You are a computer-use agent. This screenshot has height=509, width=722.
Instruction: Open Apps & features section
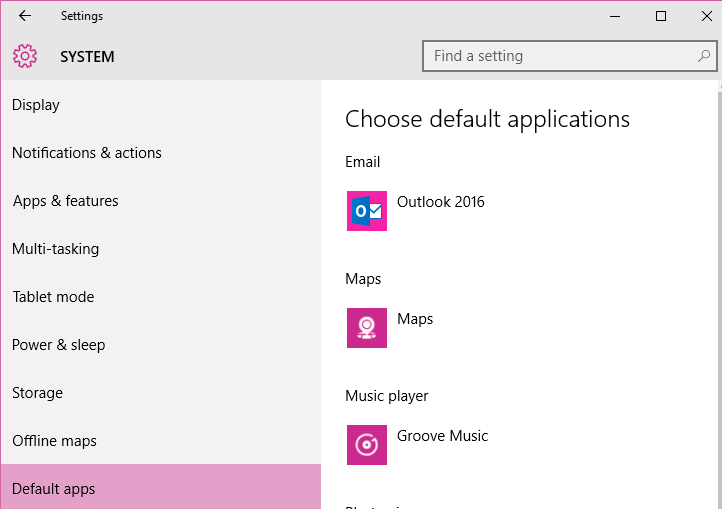(65, 201)
